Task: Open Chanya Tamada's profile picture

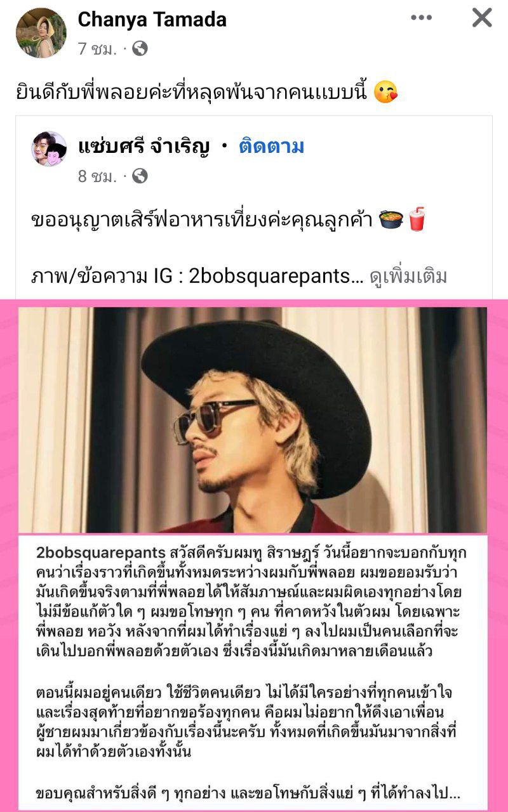Action: click(x=41, y=33)
